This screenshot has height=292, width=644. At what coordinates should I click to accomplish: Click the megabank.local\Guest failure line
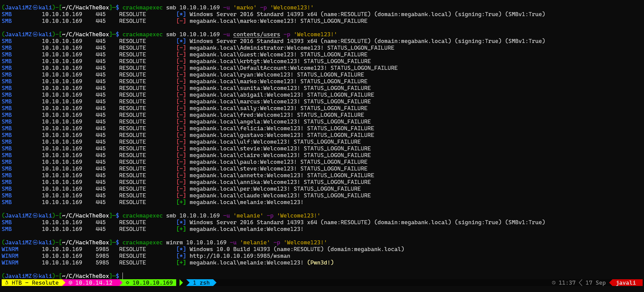tap(279, 54)
